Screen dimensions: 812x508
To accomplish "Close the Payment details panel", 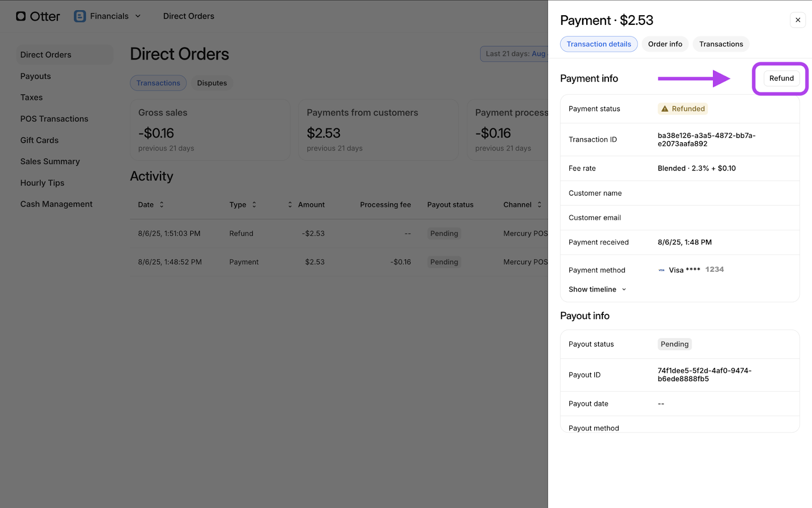I will click(798, 20).
